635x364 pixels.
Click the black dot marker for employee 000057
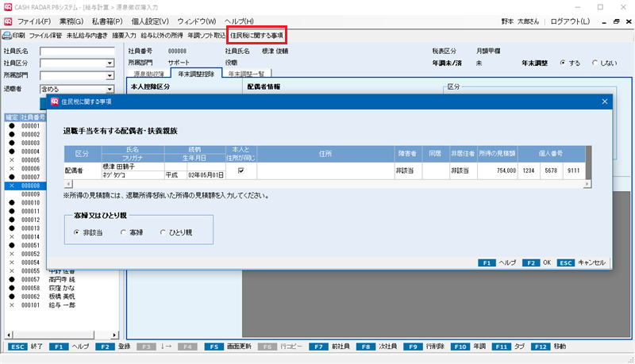point(12,279)
